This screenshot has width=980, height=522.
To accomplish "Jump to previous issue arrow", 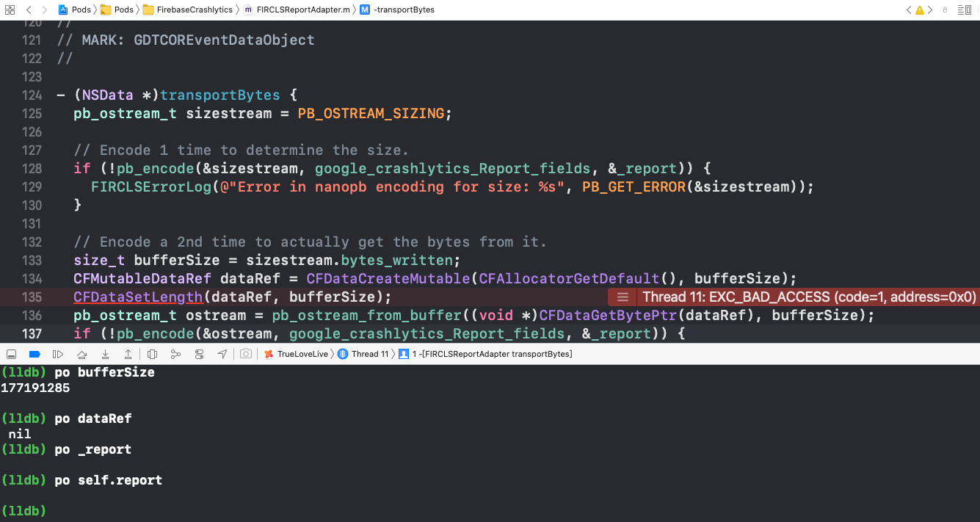I will pos(909,10).
